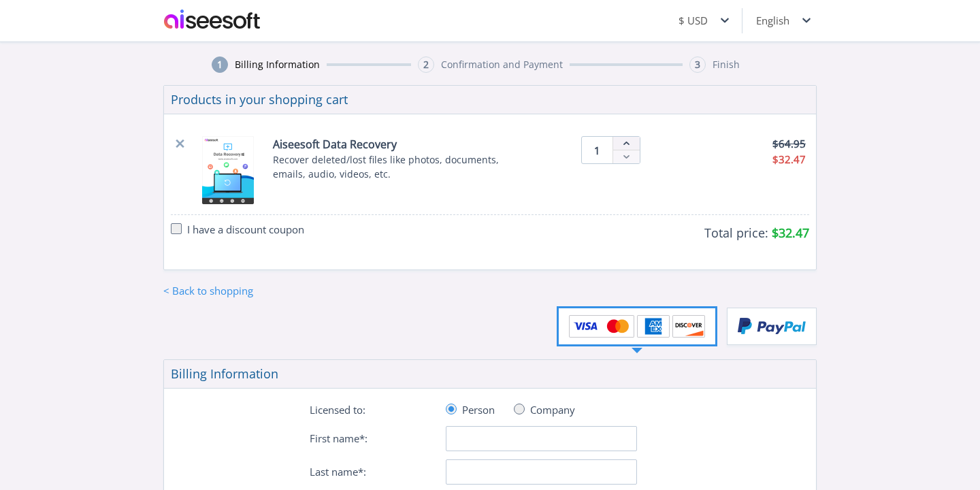Viewport: 980px width, 490px height.
Task: Click the Aiseesoft logo
Action: tap(212, 20)
